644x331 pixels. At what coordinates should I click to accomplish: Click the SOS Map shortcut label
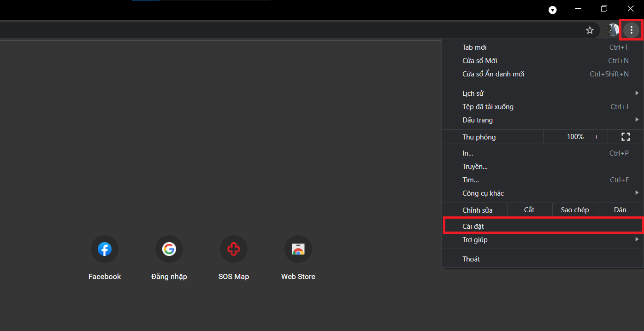point(234,277)
